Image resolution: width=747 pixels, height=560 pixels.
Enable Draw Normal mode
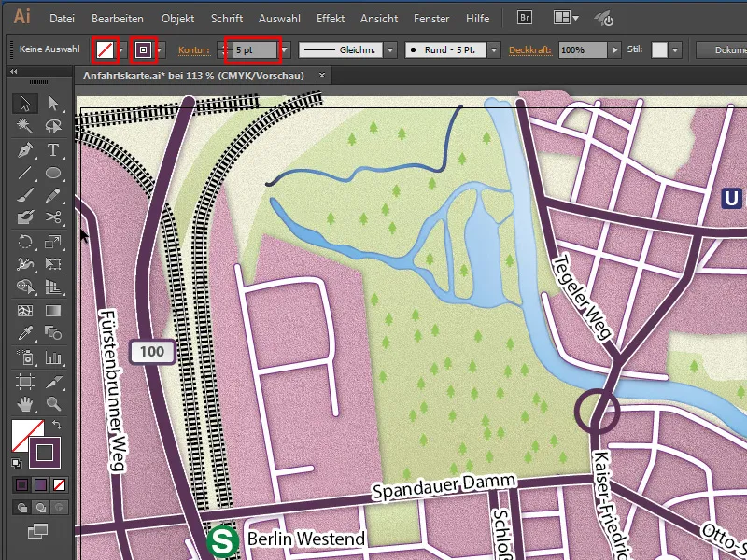click(x=21, y=508)
